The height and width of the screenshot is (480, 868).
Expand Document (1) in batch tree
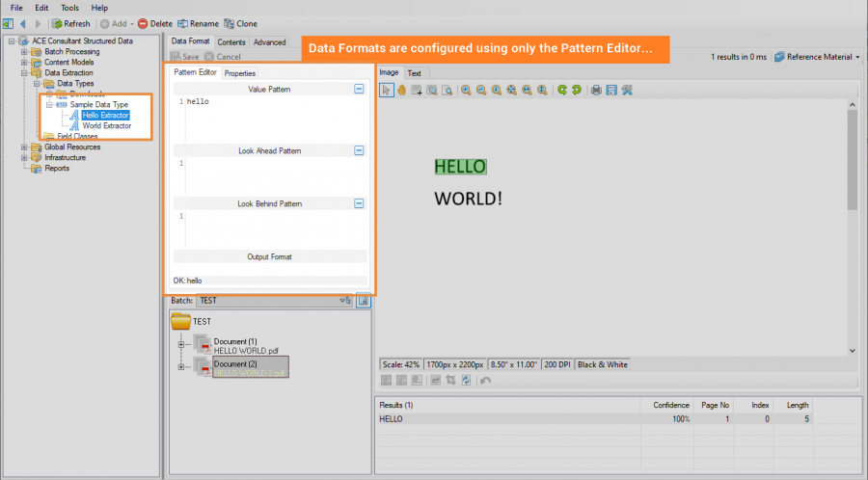click(x=181, y=344)
